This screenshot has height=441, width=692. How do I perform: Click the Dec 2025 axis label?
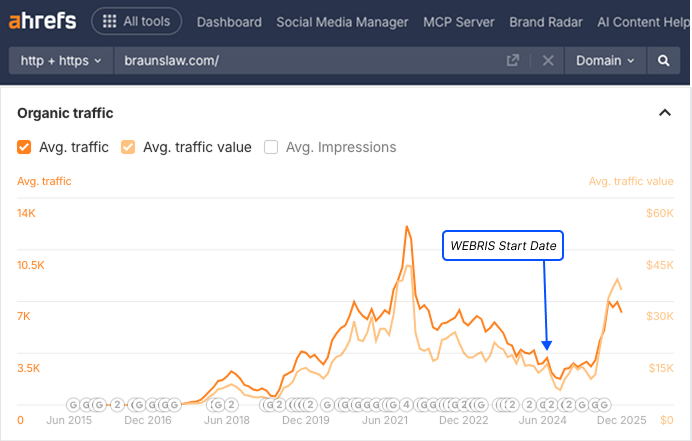[x=621, y=420]
